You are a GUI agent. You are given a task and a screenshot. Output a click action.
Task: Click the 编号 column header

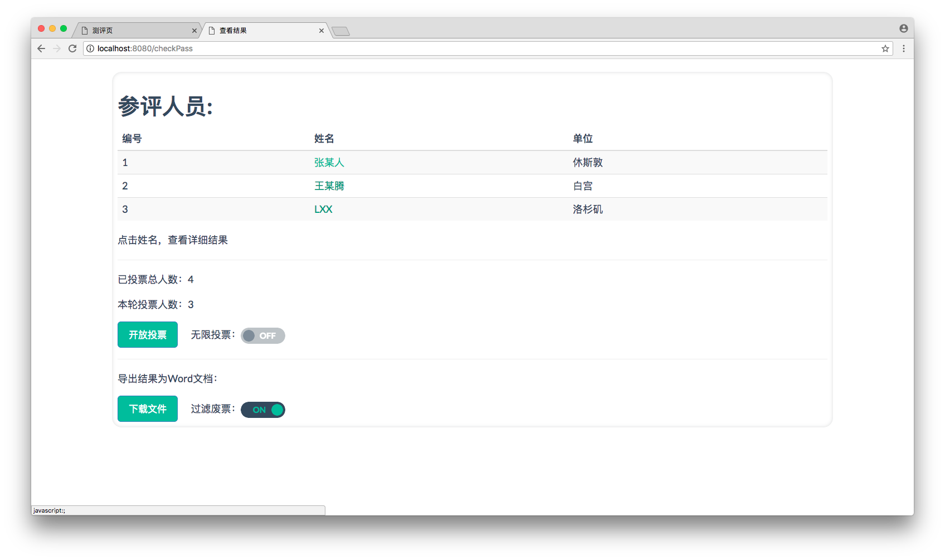click(x=132, y=138)
